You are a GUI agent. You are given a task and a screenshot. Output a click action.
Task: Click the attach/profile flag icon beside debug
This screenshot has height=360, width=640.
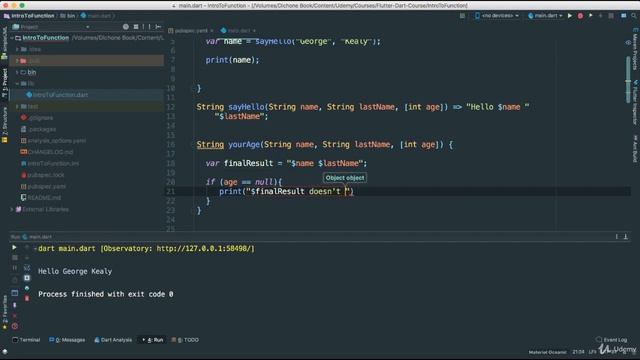590,16
